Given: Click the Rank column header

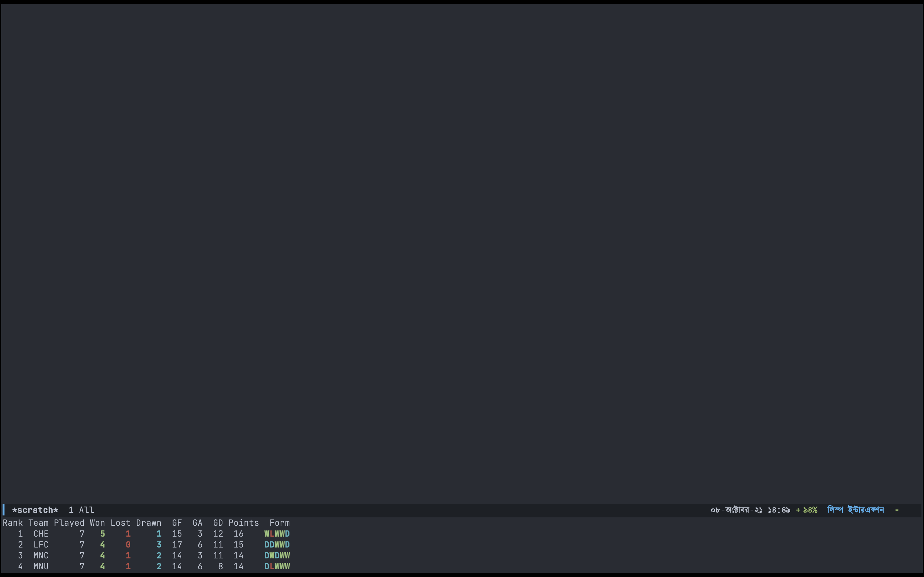Looking at the screenshot, I should [x=13, y=523].
